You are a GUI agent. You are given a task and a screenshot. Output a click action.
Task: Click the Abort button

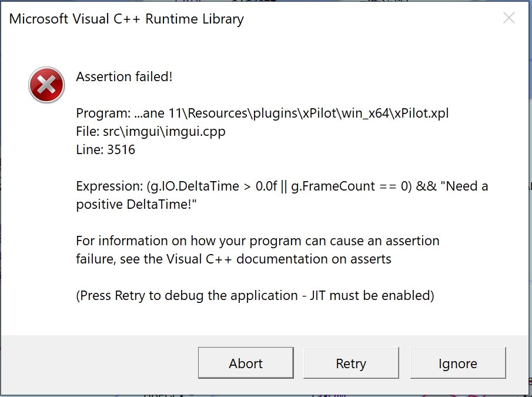pyautogui.click(x=245, y=363)
